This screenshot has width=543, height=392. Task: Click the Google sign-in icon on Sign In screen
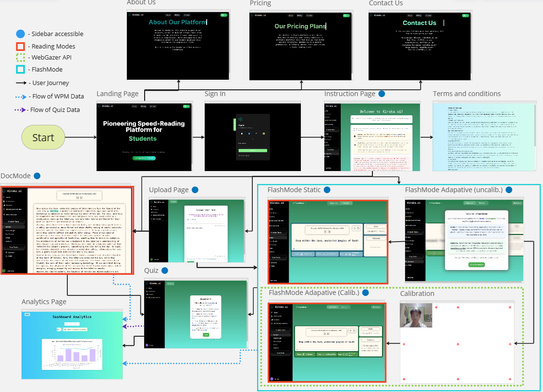click(256, 134)
